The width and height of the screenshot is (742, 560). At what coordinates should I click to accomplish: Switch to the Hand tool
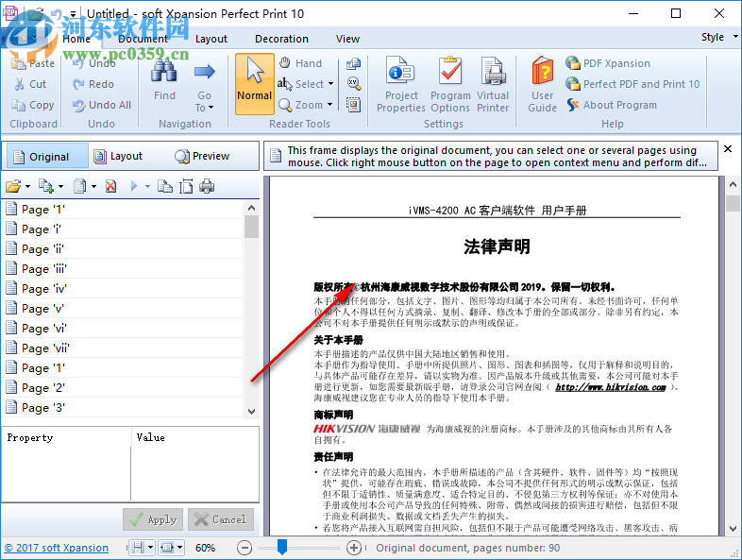point(300,63)
